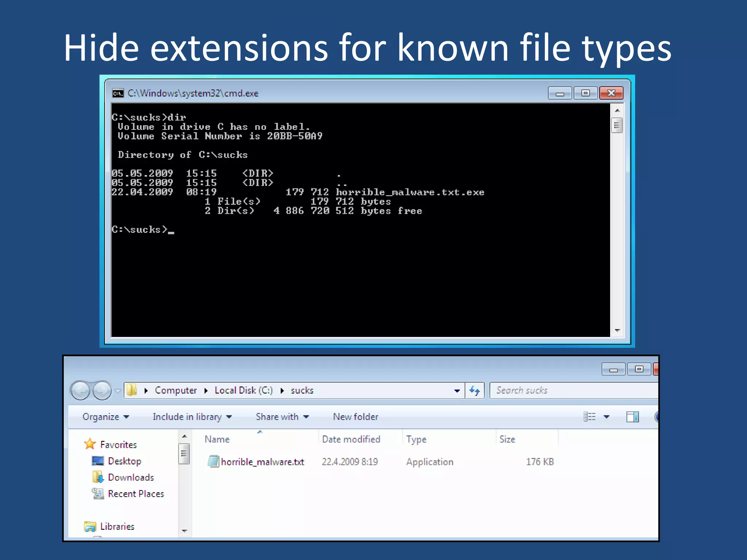
Task: Click the Recent Places icon
Action: (98, 494)
